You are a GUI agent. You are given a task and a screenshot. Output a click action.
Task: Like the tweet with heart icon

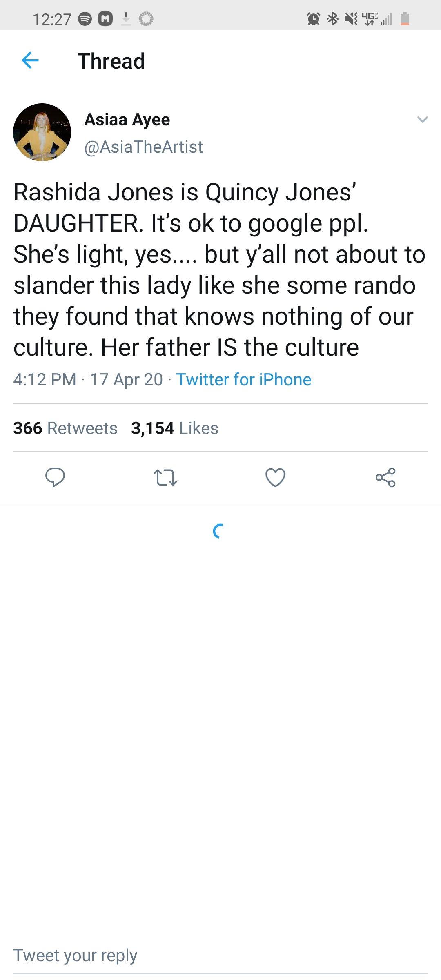[275, 477]
